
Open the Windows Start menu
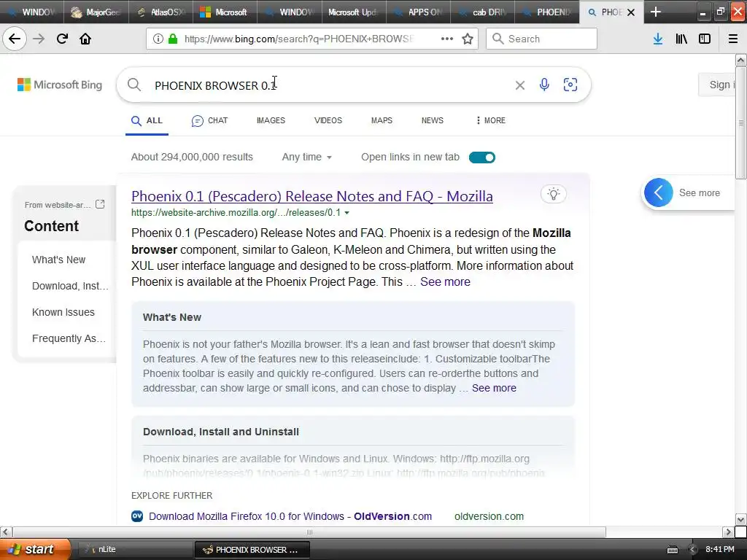tap(35, 549)
